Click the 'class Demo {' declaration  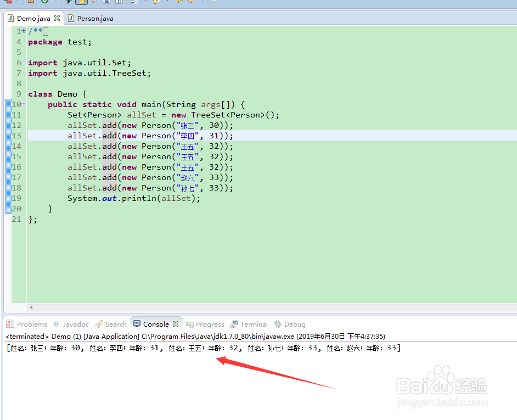[x=58, y=94]
